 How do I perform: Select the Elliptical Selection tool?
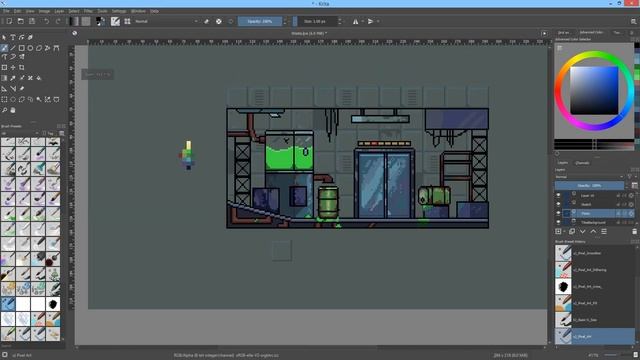pyautogui.click(x=13, y=99)
